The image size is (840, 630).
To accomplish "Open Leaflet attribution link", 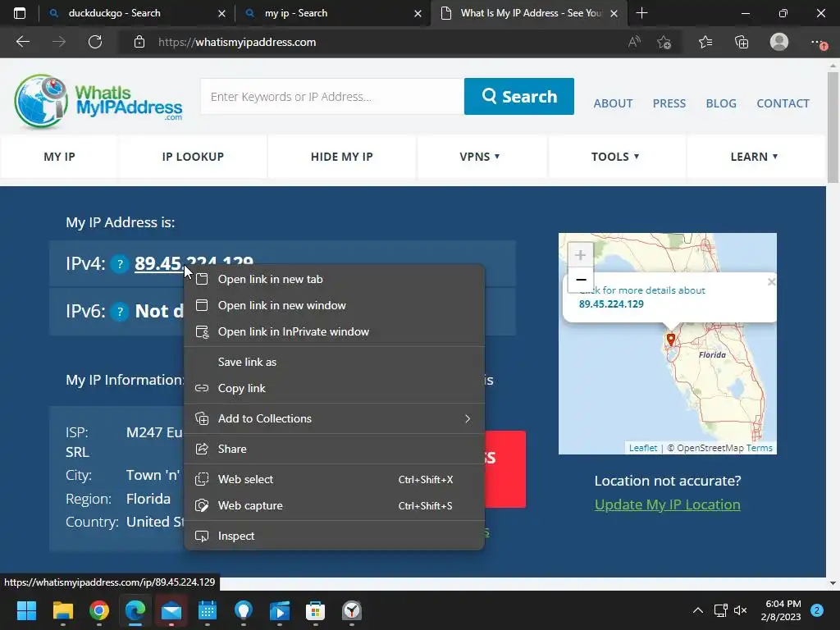I will pyautogui.click(x=643, y=448).
